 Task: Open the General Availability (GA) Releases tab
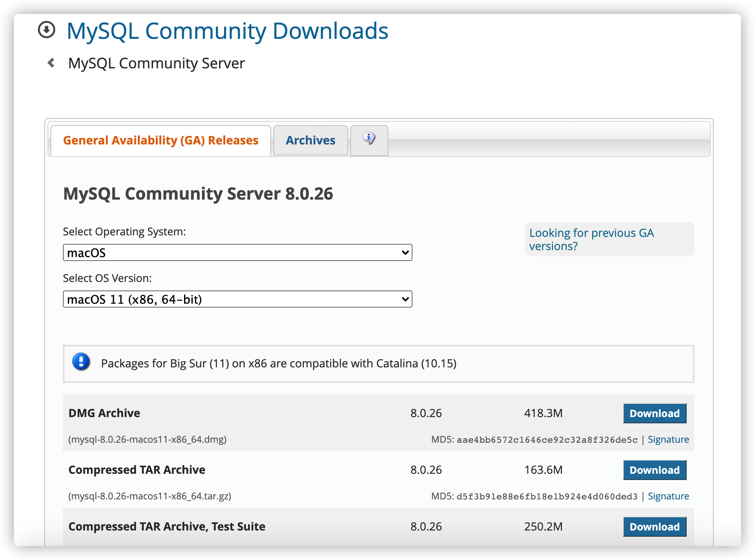pos(161,140)
